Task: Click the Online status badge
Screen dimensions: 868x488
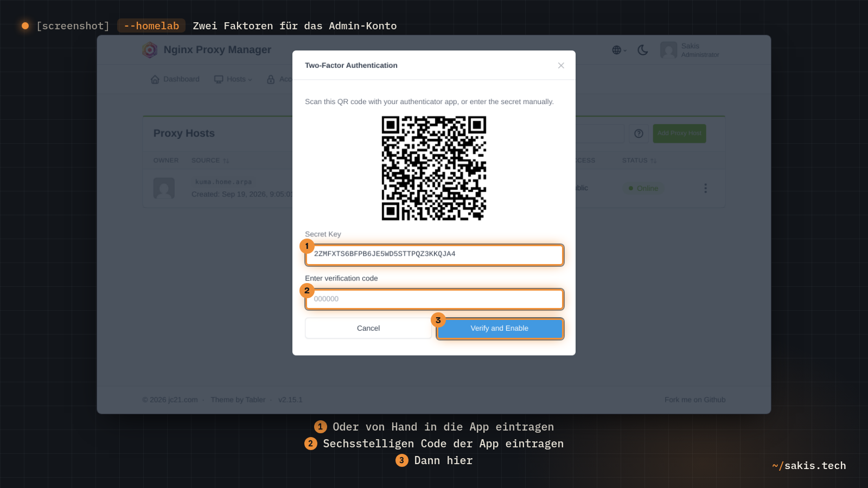Action: click(x=643, y=188)
